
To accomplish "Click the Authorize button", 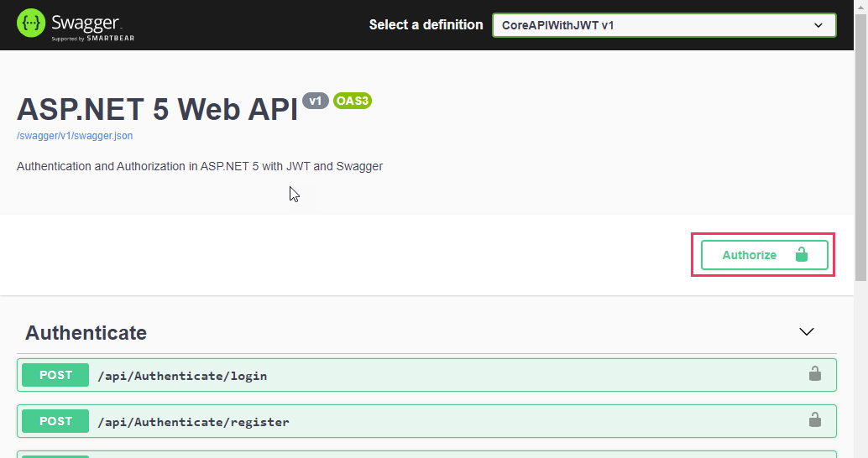I will (765, 255).
